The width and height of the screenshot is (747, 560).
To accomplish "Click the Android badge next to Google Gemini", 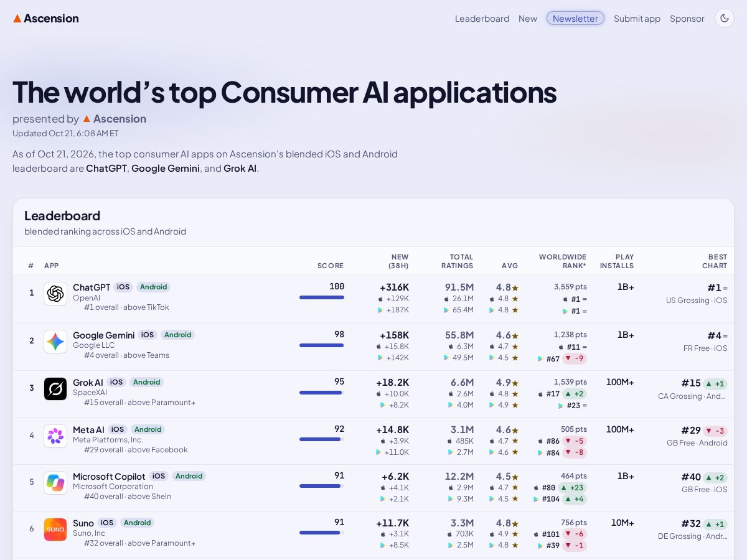I will click(x=177, y=335).
